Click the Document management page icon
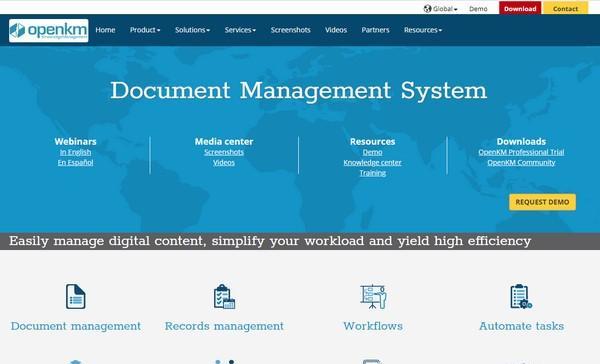 75,296
